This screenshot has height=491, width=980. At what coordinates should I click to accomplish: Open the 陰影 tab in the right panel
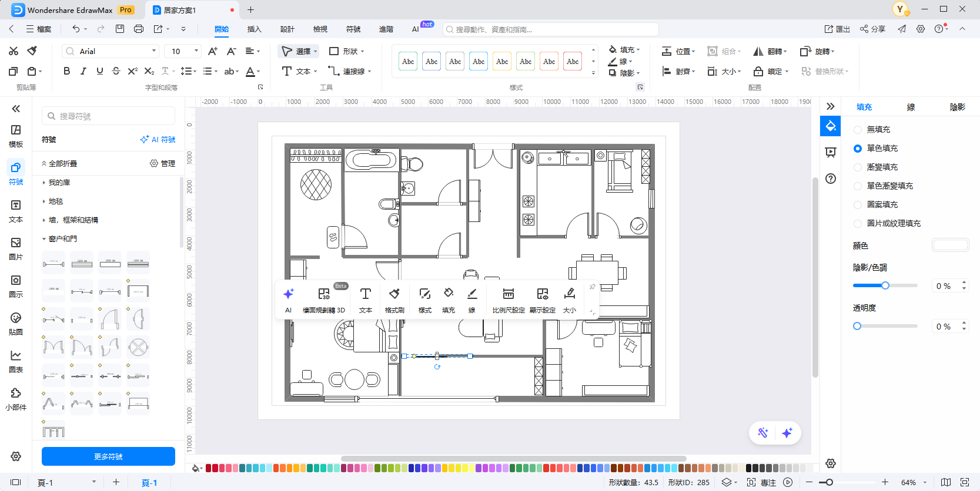tap(957, 107)
